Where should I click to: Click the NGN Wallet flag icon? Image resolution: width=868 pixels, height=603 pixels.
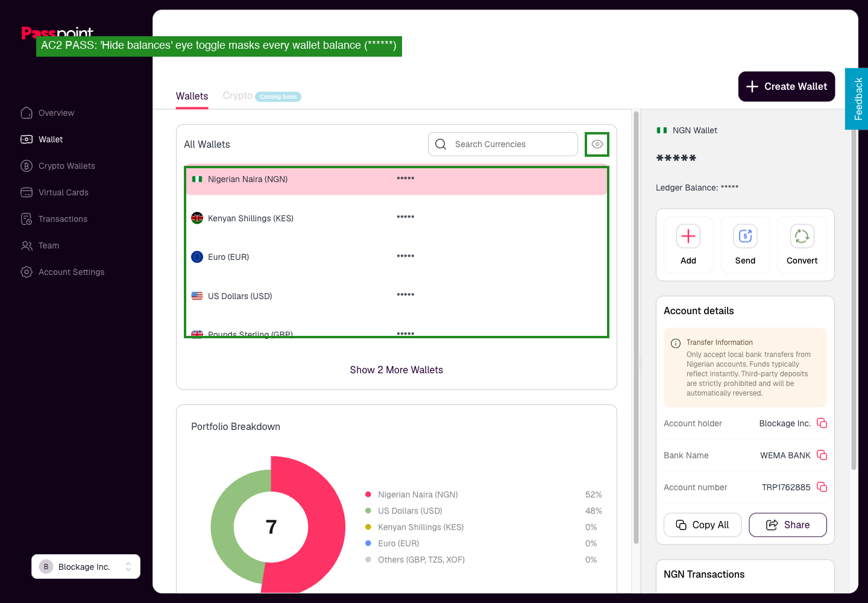[662, 130]
